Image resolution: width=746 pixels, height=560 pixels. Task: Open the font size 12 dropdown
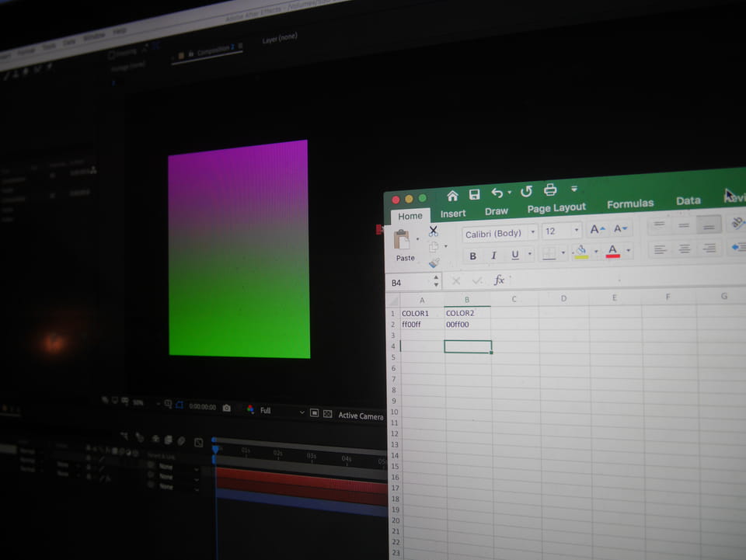(x=561, y=231)
